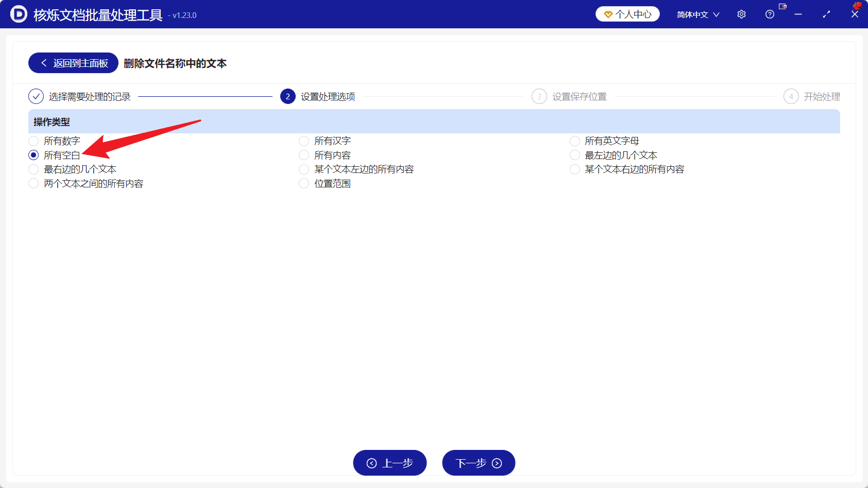
Task: Click step 2 设置处理选项
Action: pyautogui.click(x=318, y=97)
